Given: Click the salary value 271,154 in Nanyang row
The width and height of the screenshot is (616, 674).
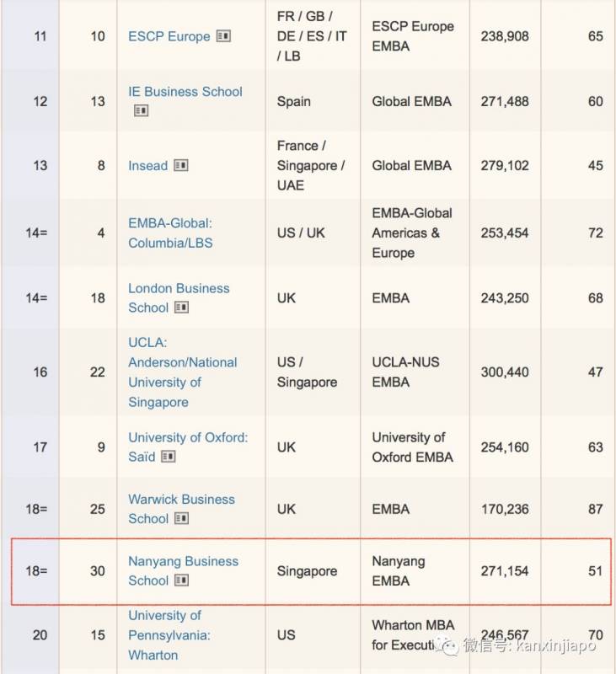Looking at the screenshot, I should pos(505,571).
